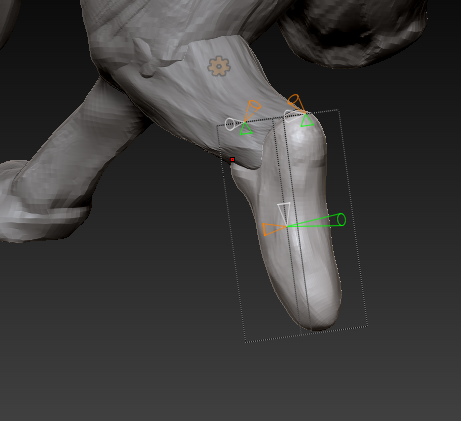Screen dimensions: 461x421
Task: Click the green triangle of the right ankle gizmo
Action: pos(307,120)
